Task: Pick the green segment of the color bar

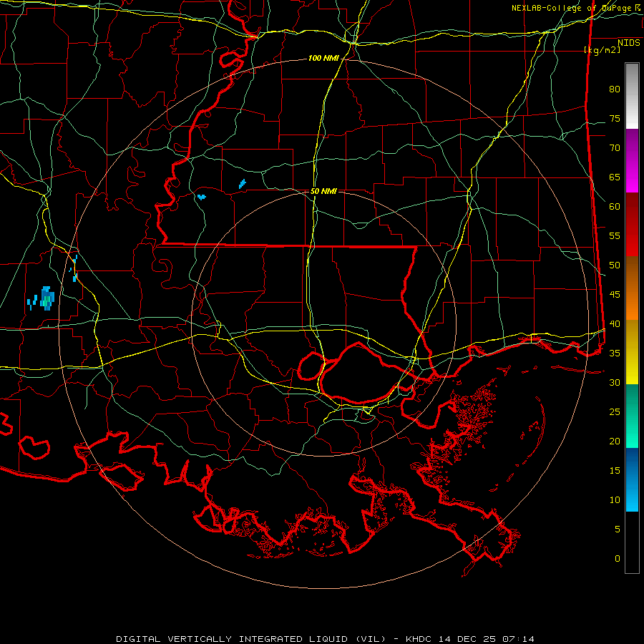Action: [x=632, y=416]
